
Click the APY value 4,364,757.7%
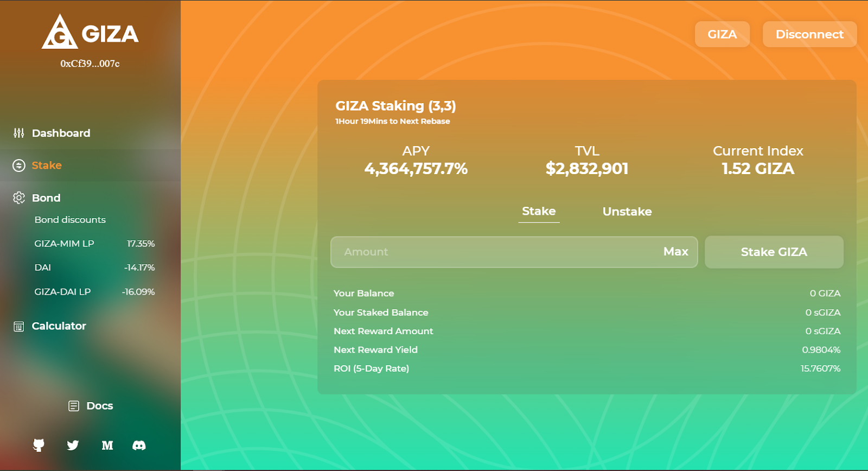click(x=416, y=169)
